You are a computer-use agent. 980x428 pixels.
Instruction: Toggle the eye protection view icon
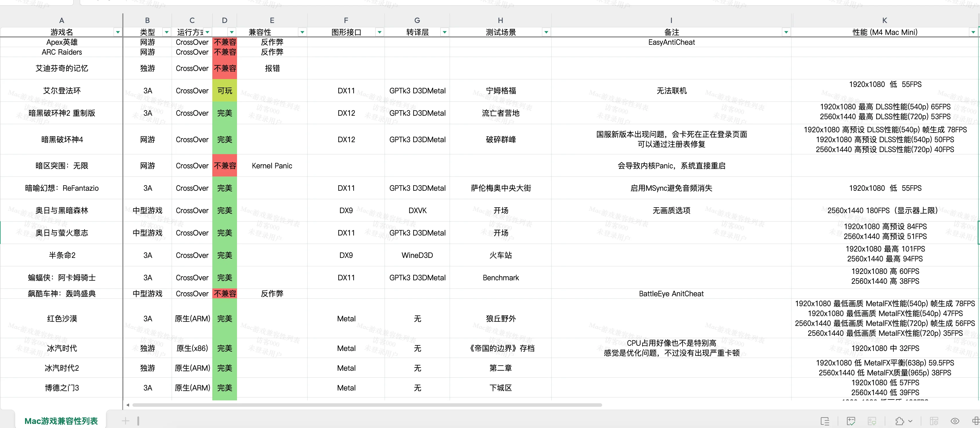pyautogui.click(x=955, y=421)
